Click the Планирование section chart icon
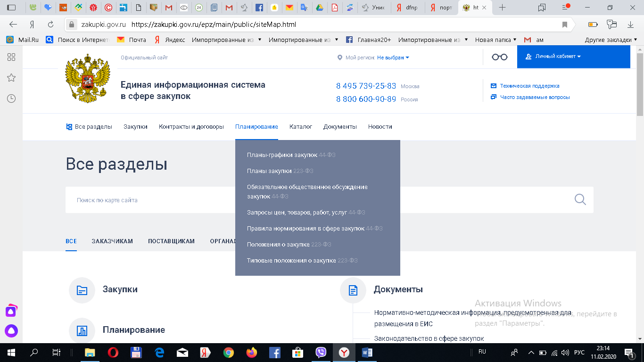This screenshot has height=362, width=644. (x=82, y=331)
